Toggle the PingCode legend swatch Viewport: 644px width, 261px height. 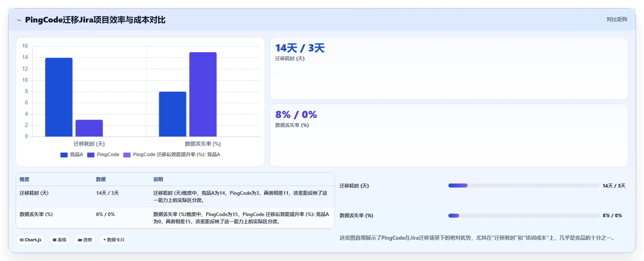91,155
